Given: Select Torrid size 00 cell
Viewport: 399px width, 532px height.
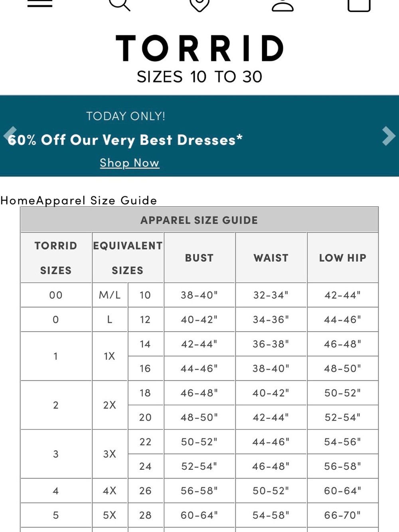Looking at the screenshot, I should coord(56,295).
